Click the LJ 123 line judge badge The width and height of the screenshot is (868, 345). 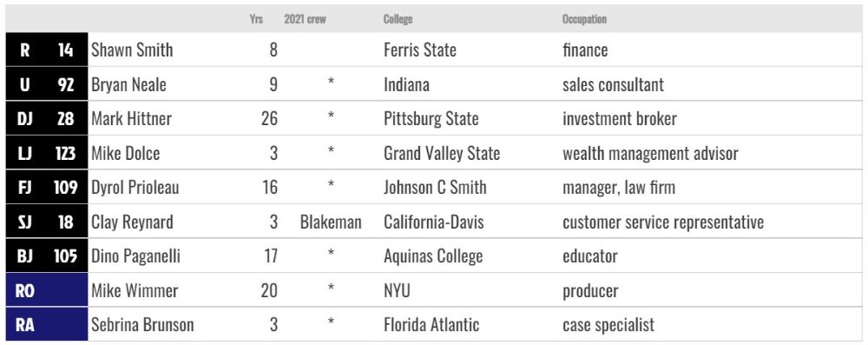47,153
